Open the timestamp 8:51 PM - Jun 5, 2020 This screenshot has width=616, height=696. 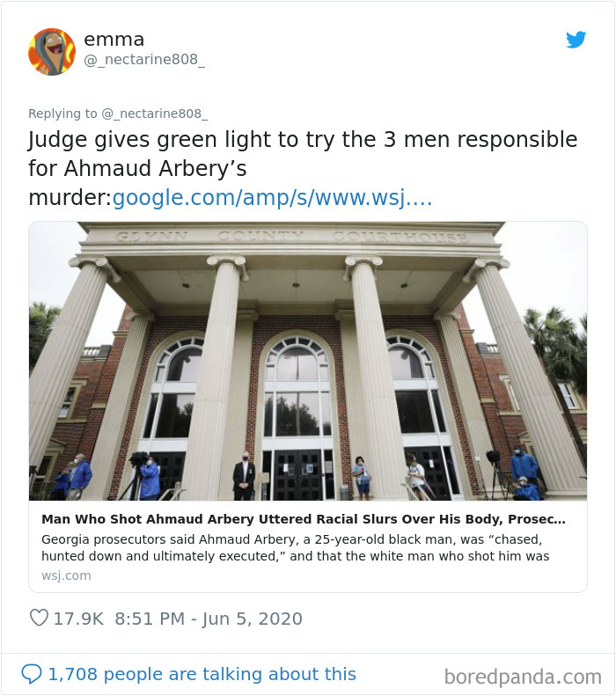(209, 619)
